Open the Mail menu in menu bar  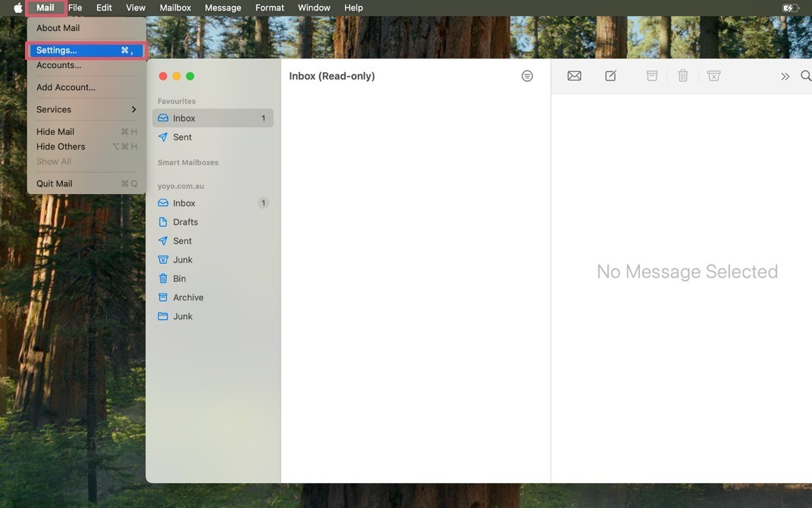pos(45,8)
